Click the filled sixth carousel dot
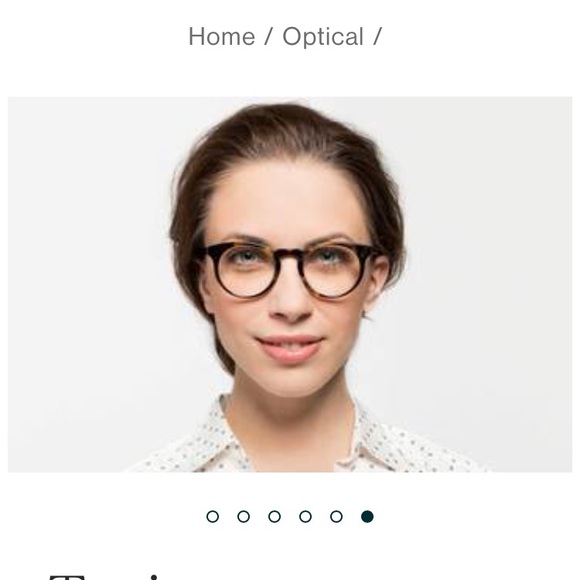Viewport: 580px width, 580px height. pos(367,516)
